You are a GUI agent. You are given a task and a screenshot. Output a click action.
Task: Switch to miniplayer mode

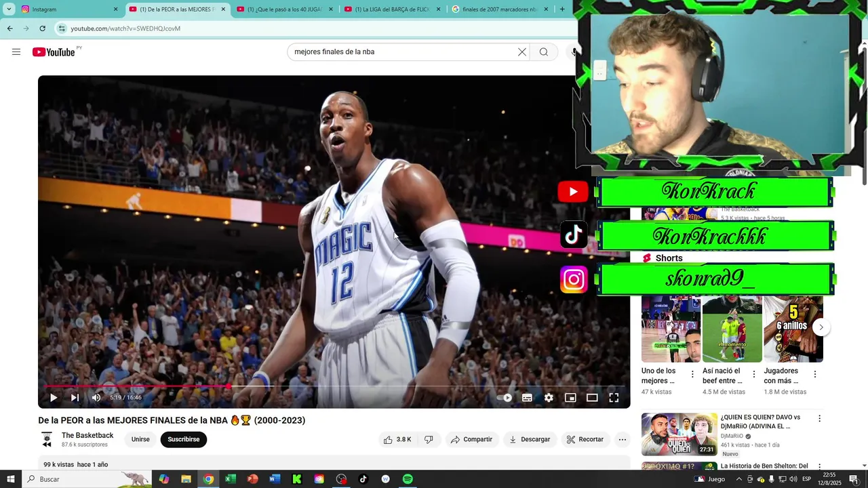tap(570, 398)
